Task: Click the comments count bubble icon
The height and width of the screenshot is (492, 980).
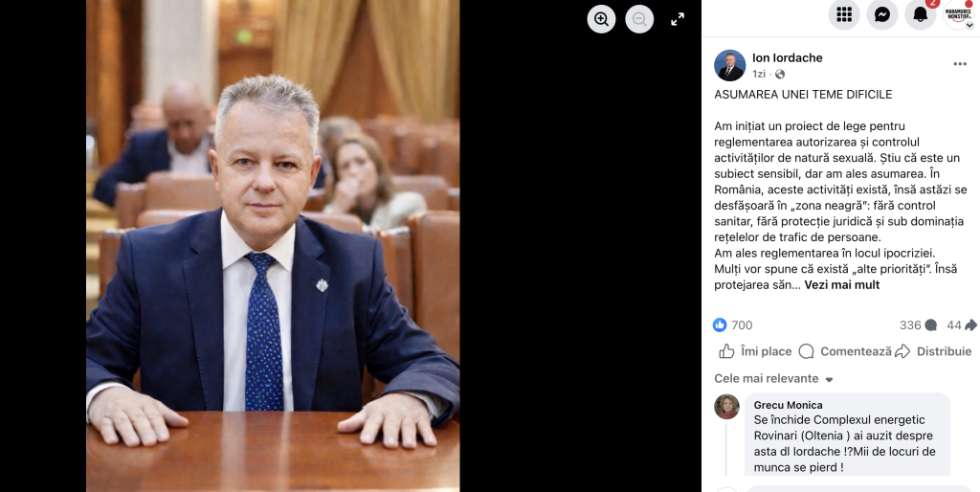Action: coord(930,325)
